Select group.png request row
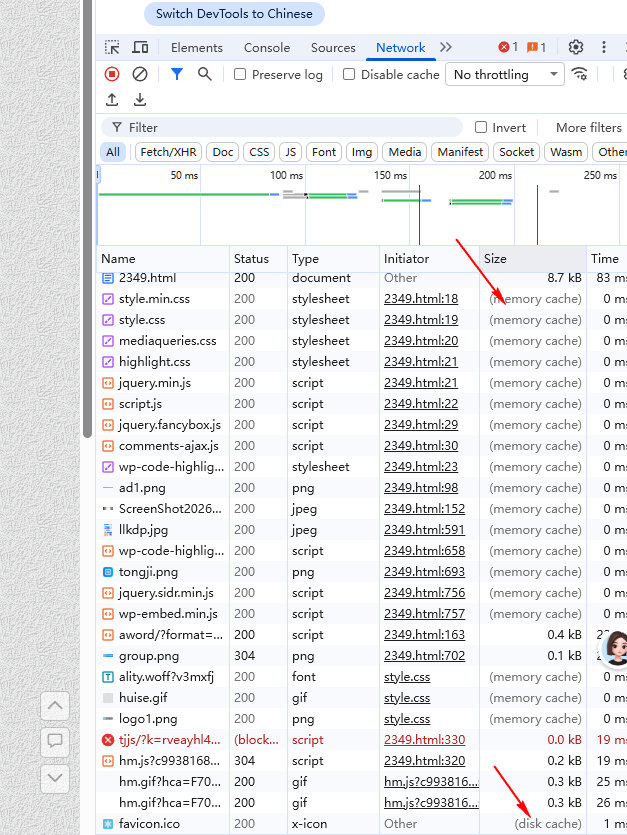Viewport: 627px width, 835px height. click(362, 656)
